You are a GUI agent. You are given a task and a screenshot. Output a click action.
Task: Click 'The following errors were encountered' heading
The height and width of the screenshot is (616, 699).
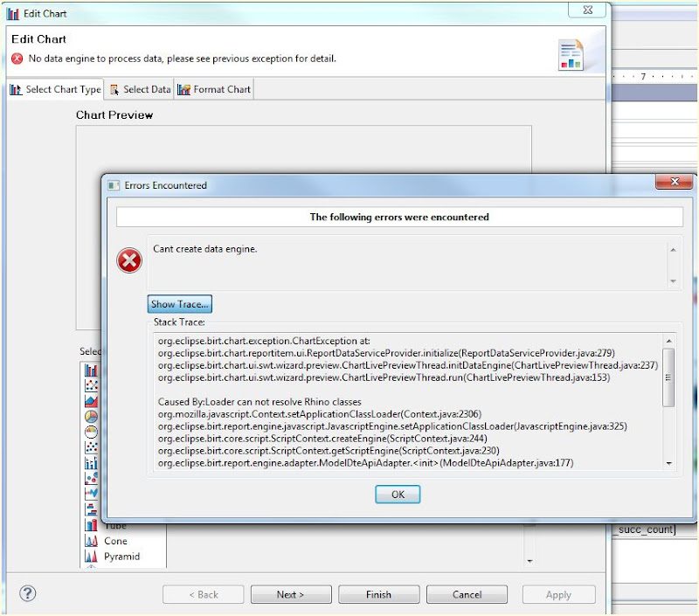pyautogui.click(x=399, y=217)
